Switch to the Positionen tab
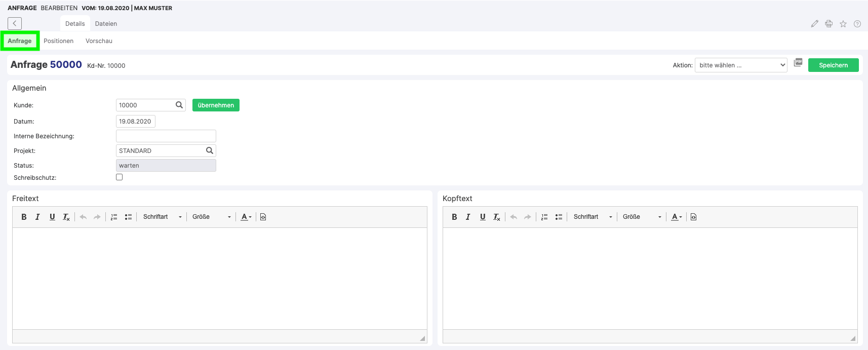 tap(58, 41)
